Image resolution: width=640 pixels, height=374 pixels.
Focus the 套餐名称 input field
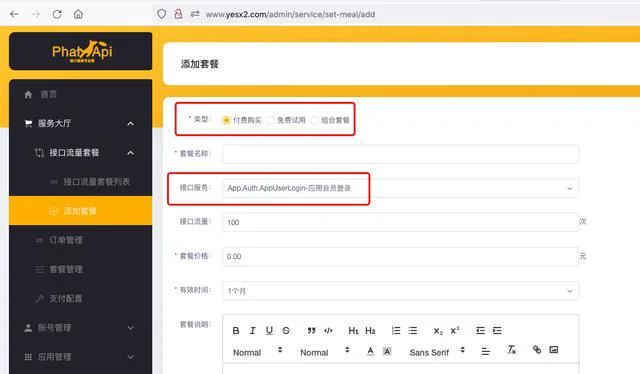pos(400,154)
